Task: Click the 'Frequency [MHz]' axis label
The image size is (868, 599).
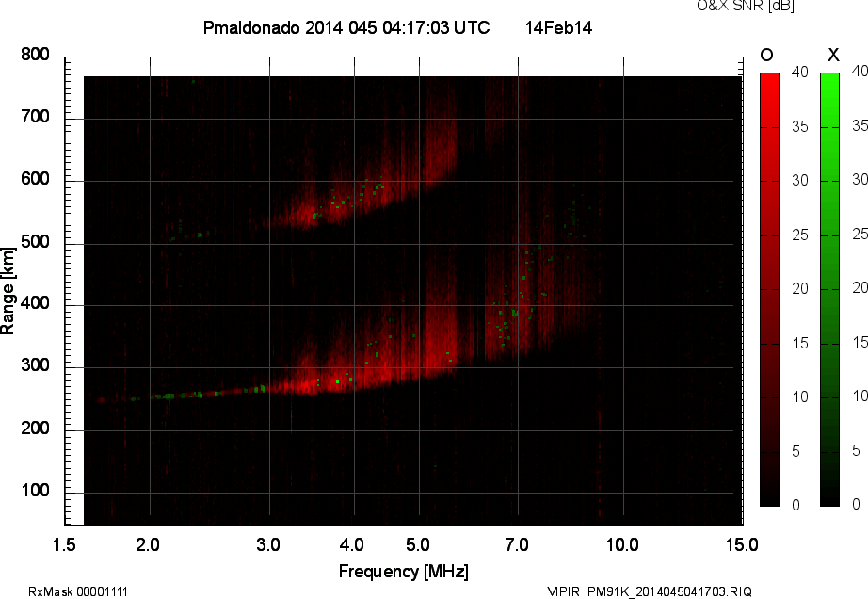Action: click(404, 572)
